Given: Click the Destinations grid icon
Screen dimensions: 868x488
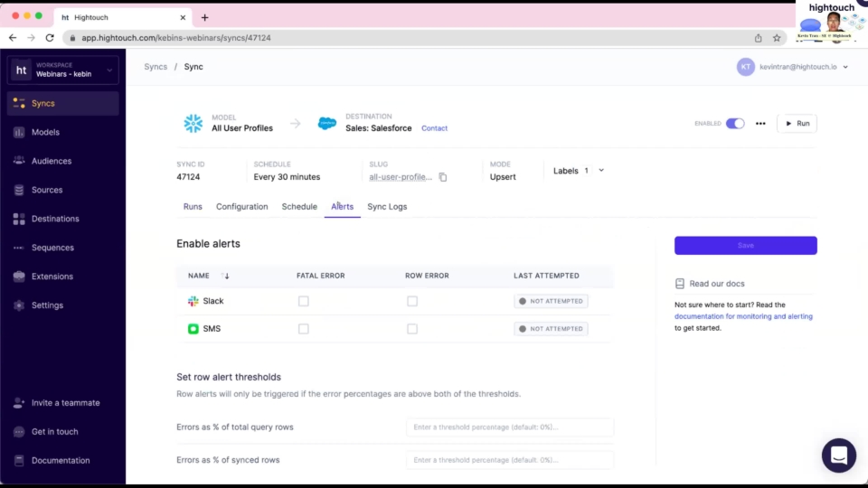Looking at the screenshot, I should pyautogui.click(x=19, y=219).
